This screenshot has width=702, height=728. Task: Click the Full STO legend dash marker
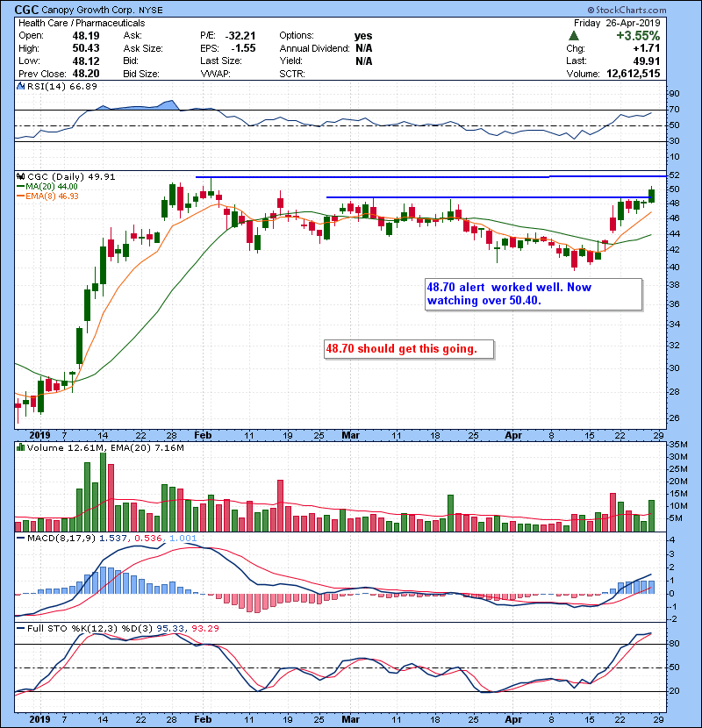coord(20,628)
